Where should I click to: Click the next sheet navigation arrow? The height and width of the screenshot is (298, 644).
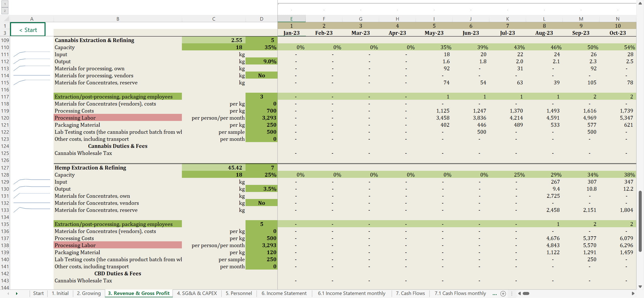tap(17, 293)
